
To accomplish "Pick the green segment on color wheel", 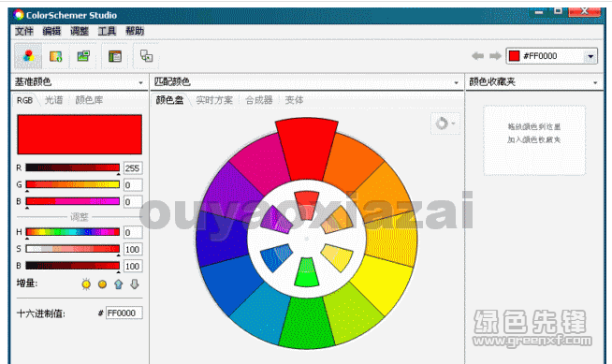I will pyautogui.click(x=307, y=322).
